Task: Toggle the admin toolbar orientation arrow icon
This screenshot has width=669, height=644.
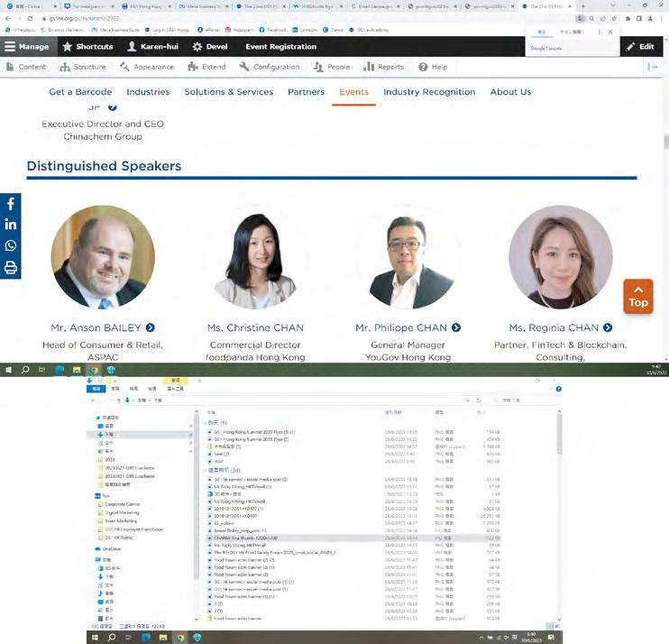Action: coord(653,67)
